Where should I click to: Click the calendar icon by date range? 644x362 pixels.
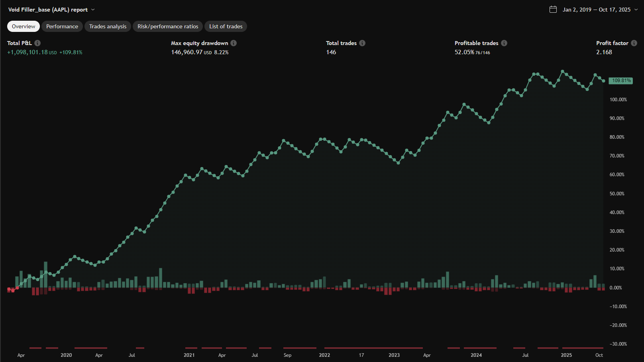pyautogui.click(x=553, y=10)
